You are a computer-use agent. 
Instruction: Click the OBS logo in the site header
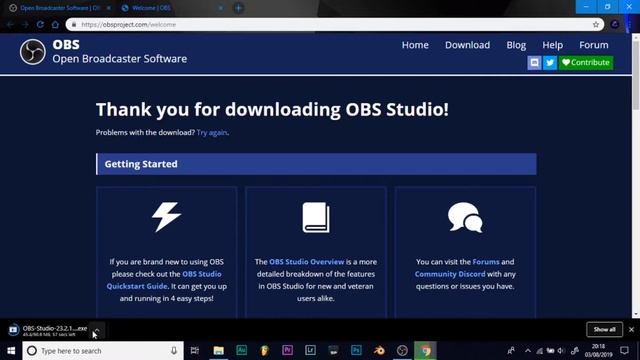[33, 52]
